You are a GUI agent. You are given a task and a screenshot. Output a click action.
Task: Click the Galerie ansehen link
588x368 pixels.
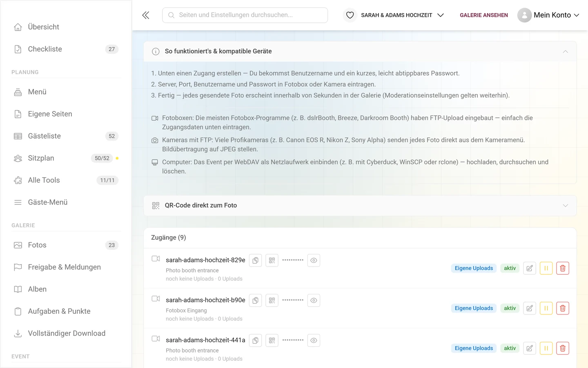coord(484,15)
